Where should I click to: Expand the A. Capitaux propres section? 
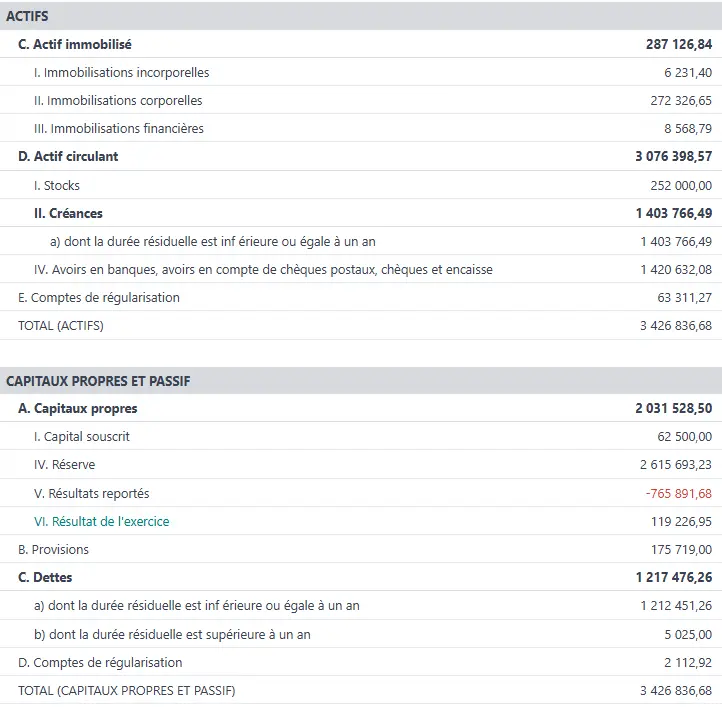(77, 408)
